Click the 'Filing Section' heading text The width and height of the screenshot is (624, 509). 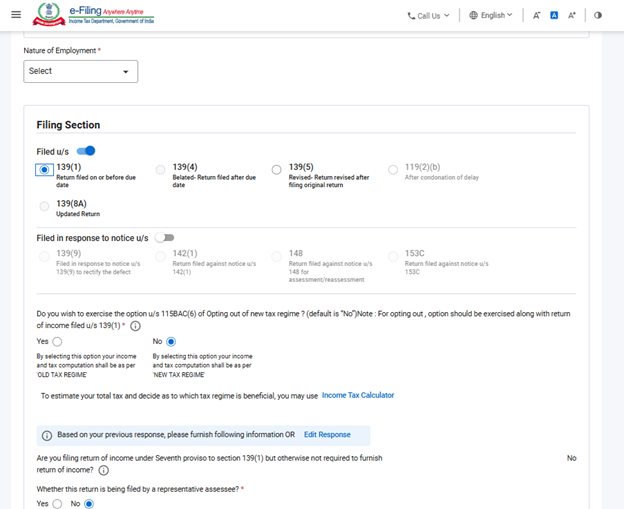(x=68, y=125)
